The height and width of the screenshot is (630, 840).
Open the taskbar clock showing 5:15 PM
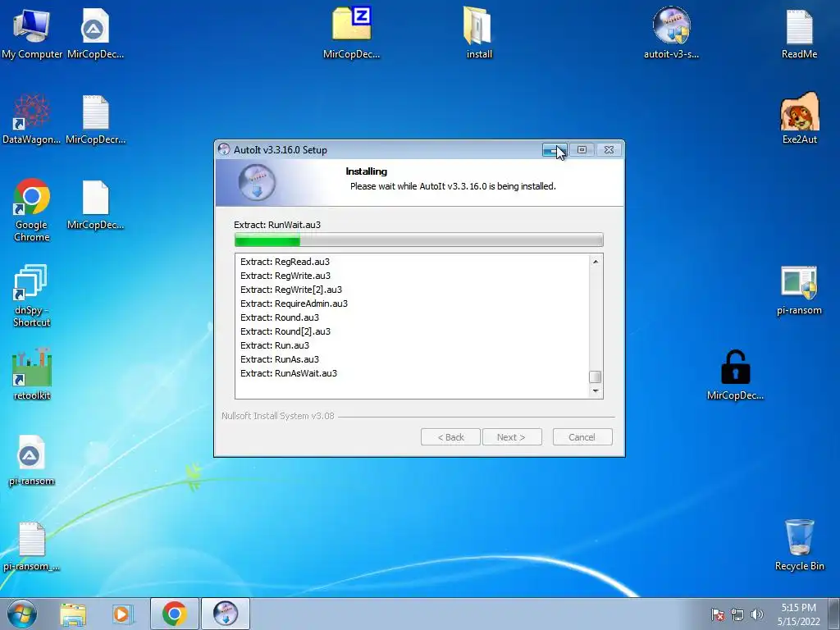pyautogui.click(x=798, y=614)
